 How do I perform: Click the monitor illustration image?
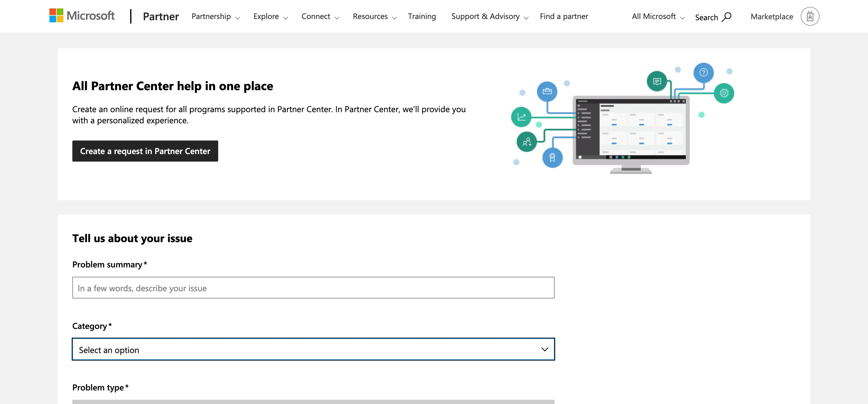(622, 118)
